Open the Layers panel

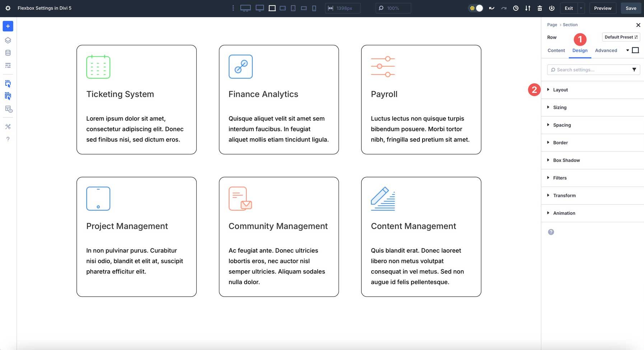pos(8,40)
